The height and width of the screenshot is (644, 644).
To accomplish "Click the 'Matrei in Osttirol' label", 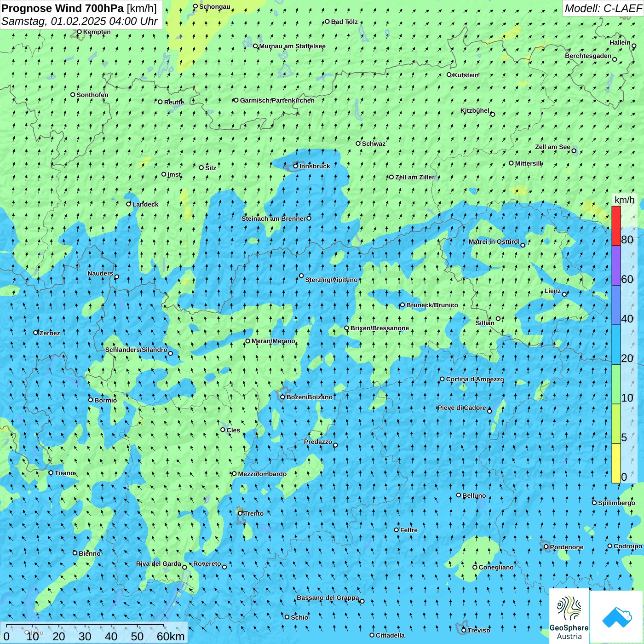I will pyautogui.click(x=494, y=241).
